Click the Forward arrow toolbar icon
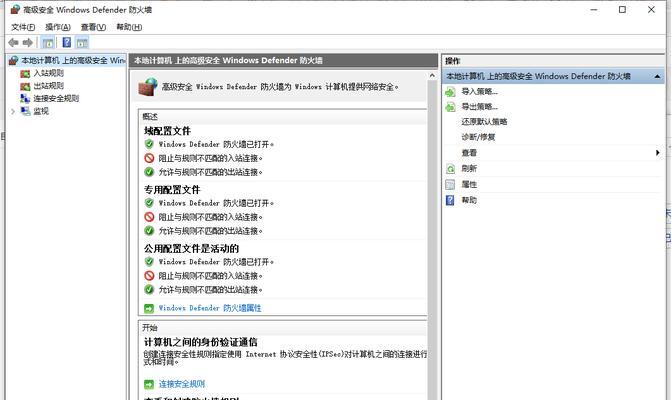 click(x=28, y=42)
